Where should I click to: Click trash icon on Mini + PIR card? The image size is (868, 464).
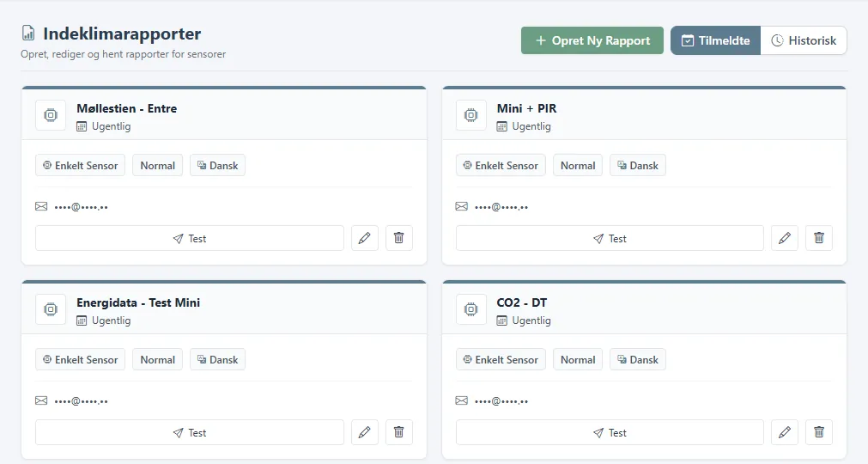[x=819, y=238]
